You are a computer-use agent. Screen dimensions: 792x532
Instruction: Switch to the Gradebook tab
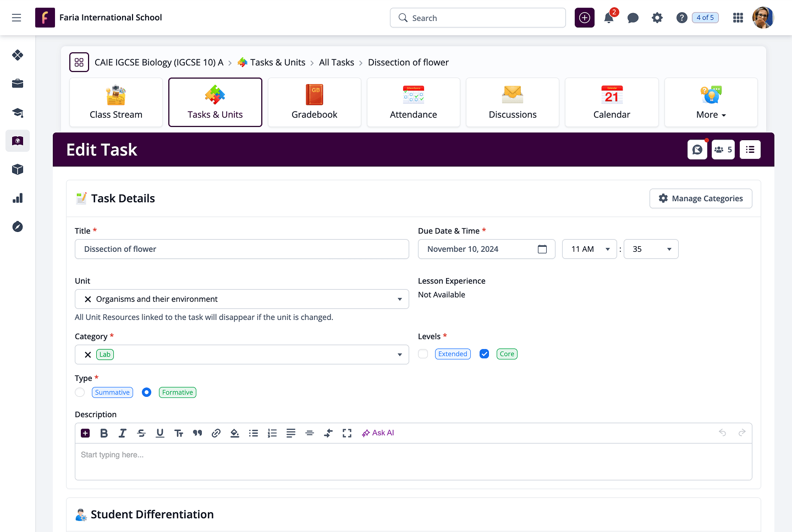click(315, 103)
